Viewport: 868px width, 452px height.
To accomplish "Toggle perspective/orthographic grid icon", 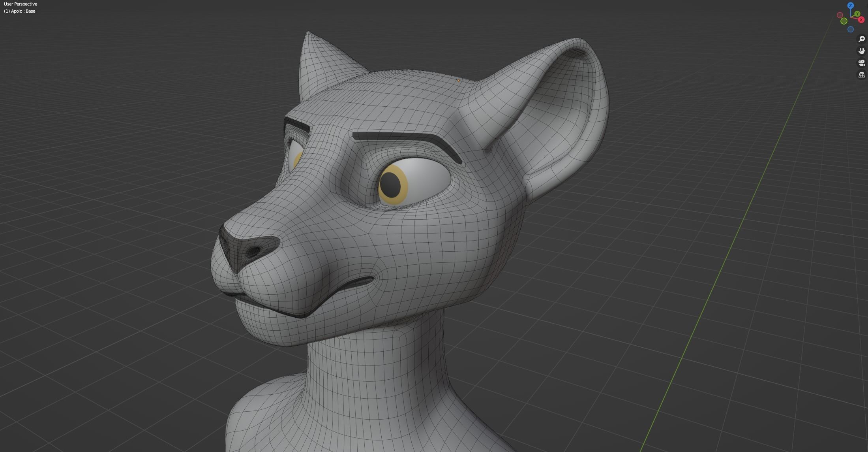I will (x=862, y=75).
